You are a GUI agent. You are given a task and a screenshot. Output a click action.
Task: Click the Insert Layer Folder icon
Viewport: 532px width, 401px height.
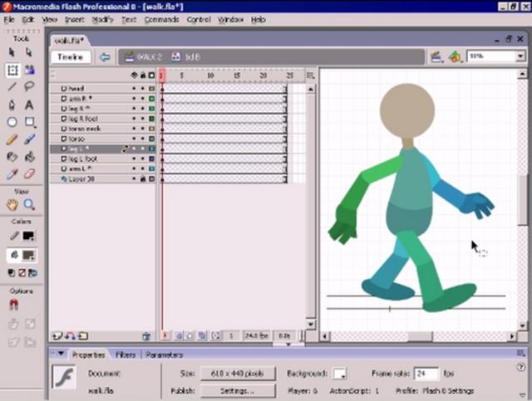tap(83, 336)
